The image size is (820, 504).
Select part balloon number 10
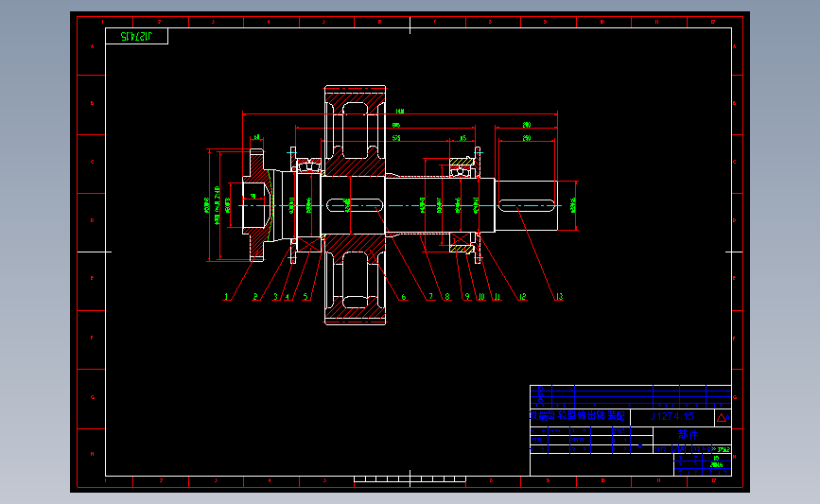481,296
